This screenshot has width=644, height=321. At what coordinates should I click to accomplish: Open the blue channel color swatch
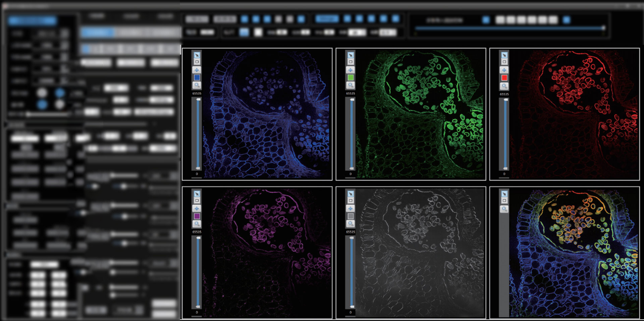pos(197,77)
